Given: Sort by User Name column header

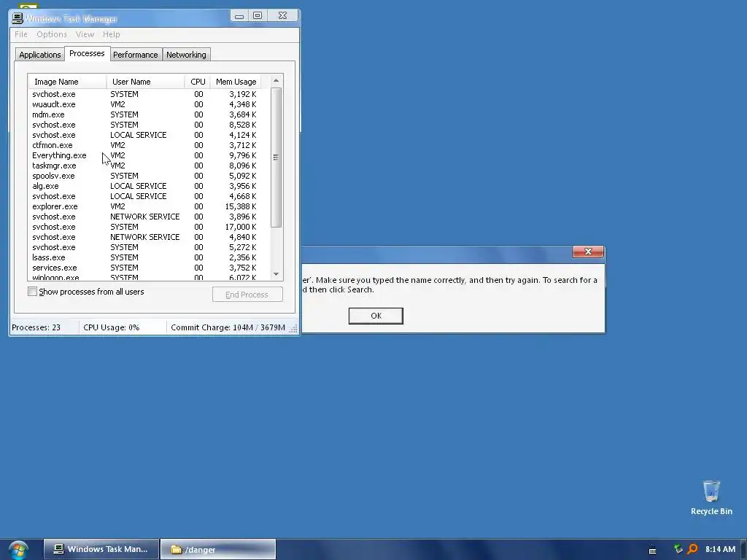Looking at the screenshot, I should [146, 82].
